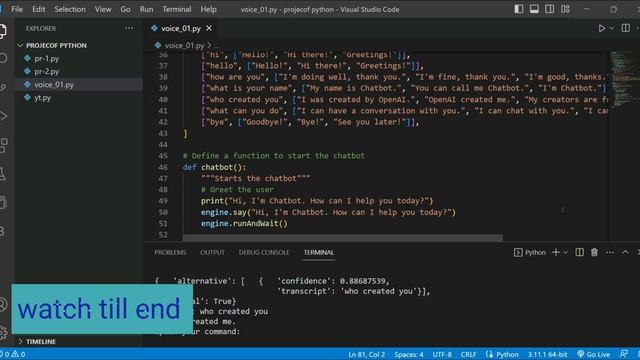Select the TERMINAL panel tab
The width and height of the screenshot is (640, 360).
coord(319,252)
